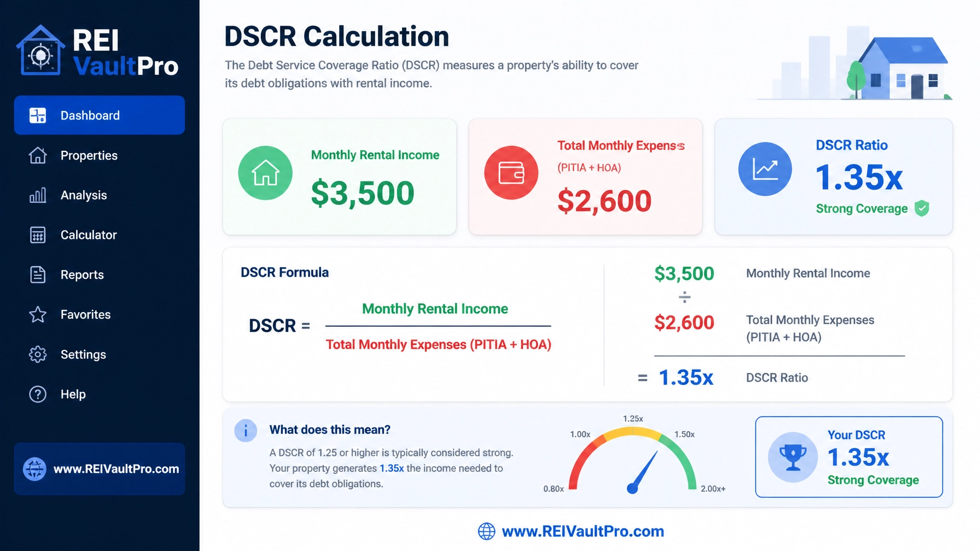Click the 'DSCR Calculation' page title
This screenshot has height=551, width=980.
[337, 37]
